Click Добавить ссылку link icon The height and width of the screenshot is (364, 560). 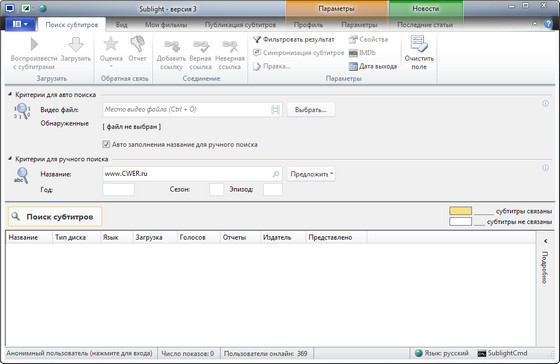pos(172,45)
